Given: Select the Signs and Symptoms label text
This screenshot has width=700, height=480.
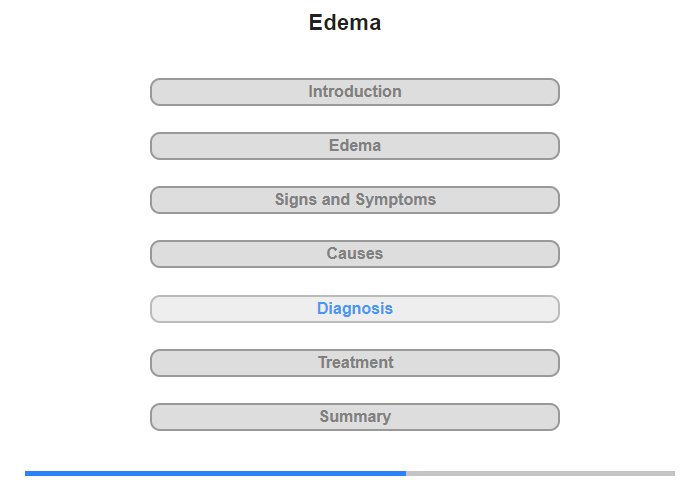Looking at the screenshot, I should (x=355, y=200).
